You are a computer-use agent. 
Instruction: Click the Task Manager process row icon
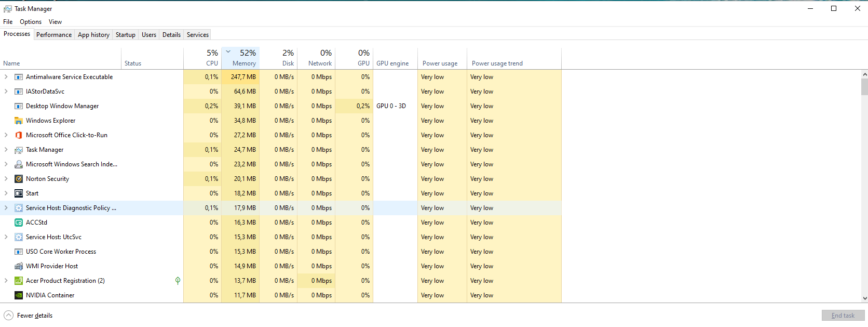(19, 150)
